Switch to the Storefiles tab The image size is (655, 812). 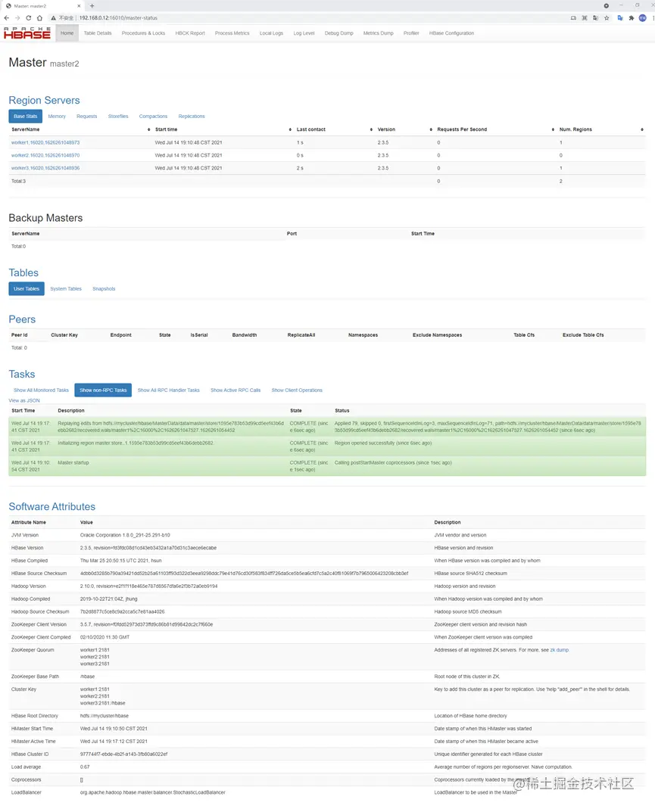(118, 117)
